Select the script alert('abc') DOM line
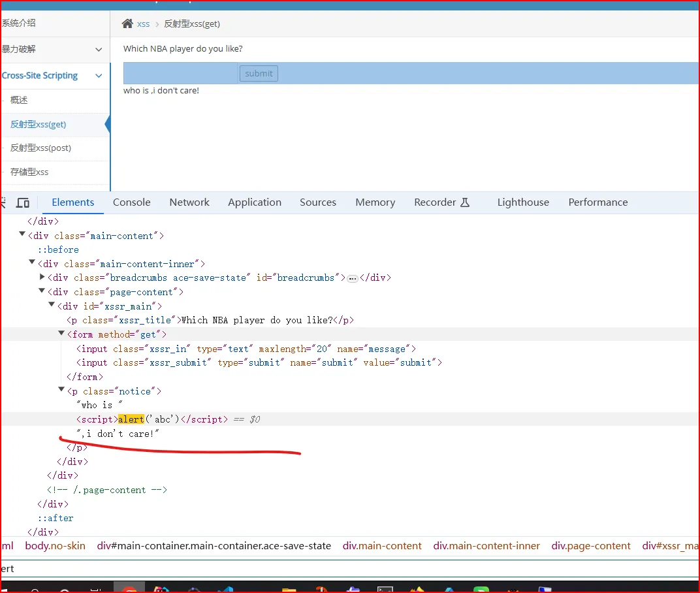 [x=151, y=419]
